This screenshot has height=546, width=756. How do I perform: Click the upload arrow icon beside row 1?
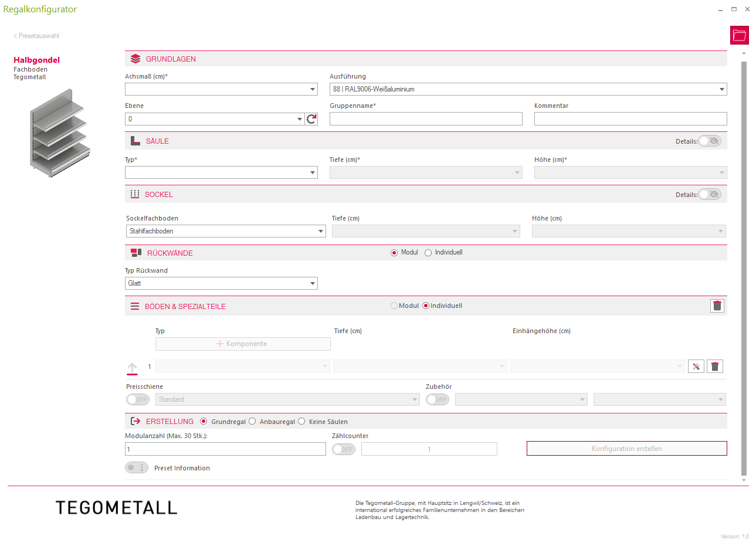pyautogui.click(x=133, y=368)
